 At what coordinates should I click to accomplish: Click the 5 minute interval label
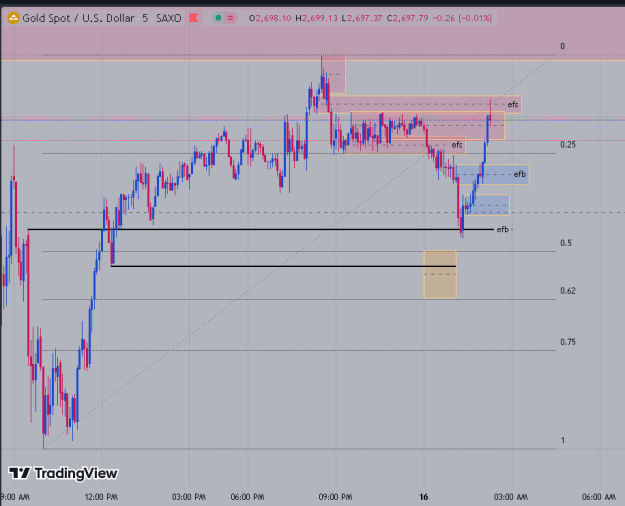pos(145,18)
